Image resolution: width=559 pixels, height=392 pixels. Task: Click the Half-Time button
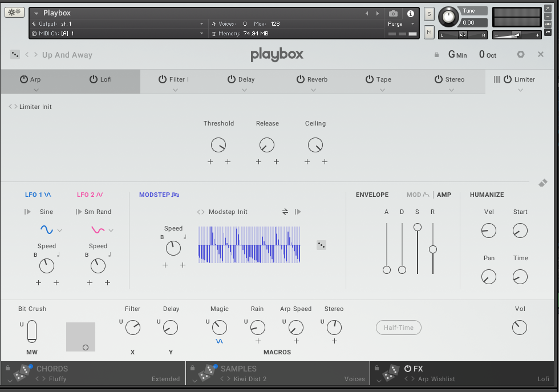coord(399,328)
